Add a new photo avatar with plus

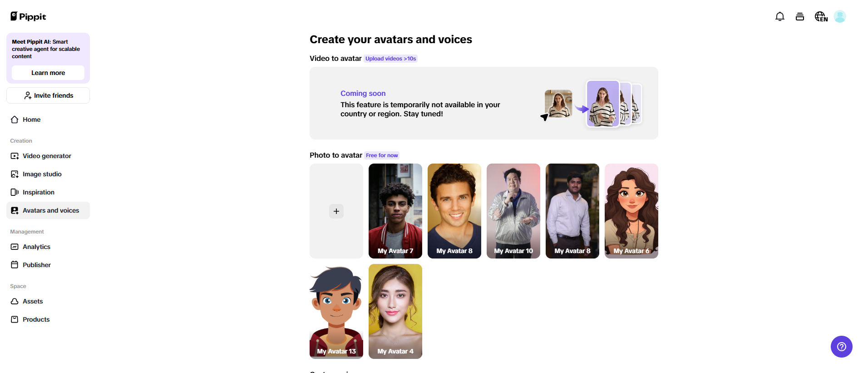pos(336,211)
